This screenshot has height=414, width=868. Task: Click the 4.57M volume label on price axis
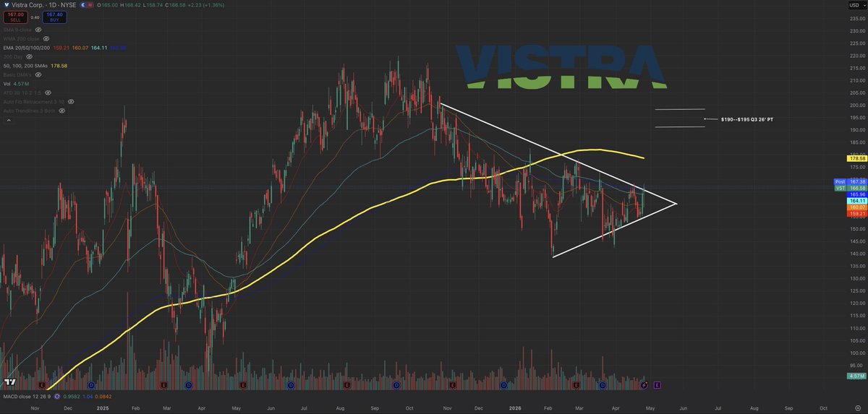pos(856,376)
